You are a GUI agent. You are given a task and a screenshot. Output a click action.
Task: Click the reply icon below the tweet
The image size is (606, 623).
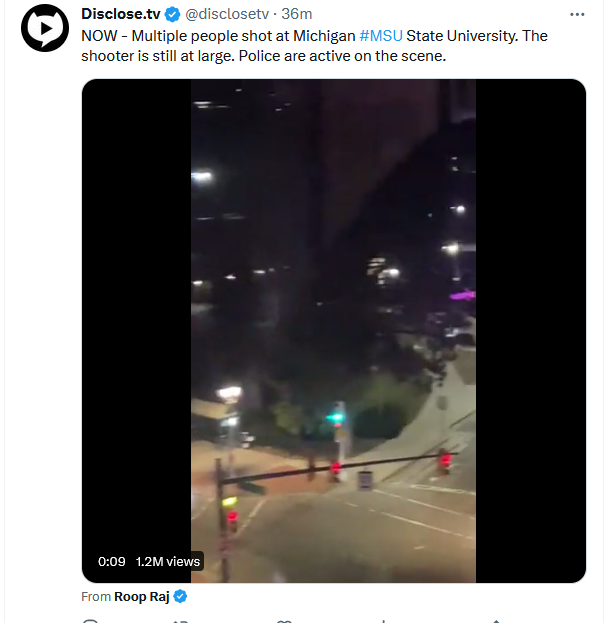91,621
